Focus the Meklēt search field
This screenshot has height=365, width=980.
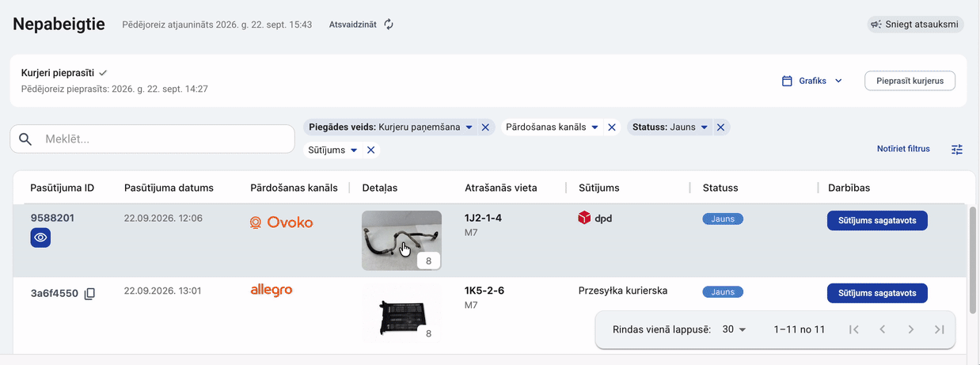(152, 139)
